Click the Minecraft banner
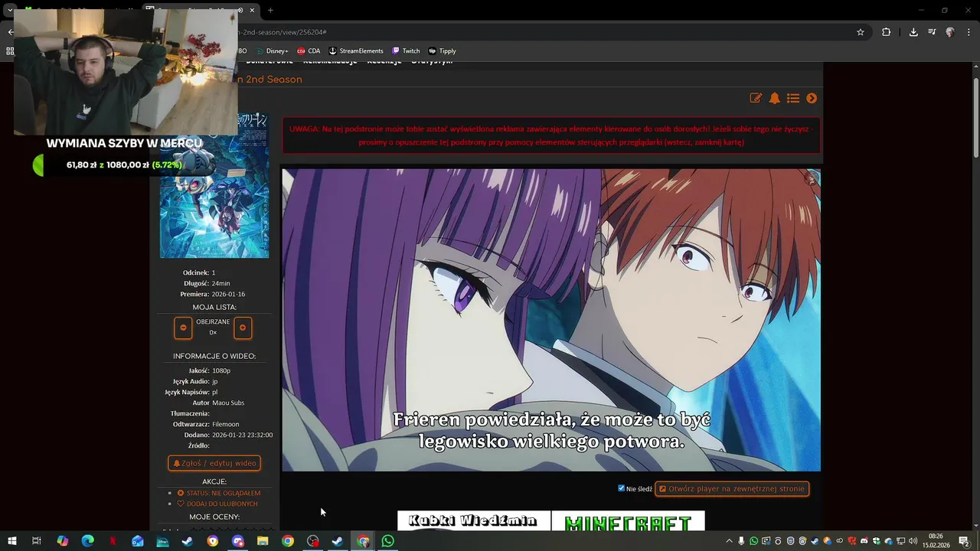This screenshot has width=980, height=551. click(628, 521)
